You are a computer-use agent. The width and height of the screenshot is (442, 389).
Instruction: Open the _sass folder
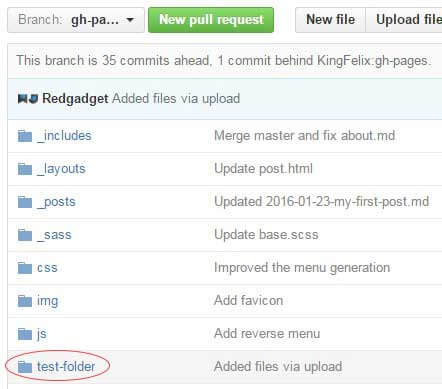(x=54, y=235)
